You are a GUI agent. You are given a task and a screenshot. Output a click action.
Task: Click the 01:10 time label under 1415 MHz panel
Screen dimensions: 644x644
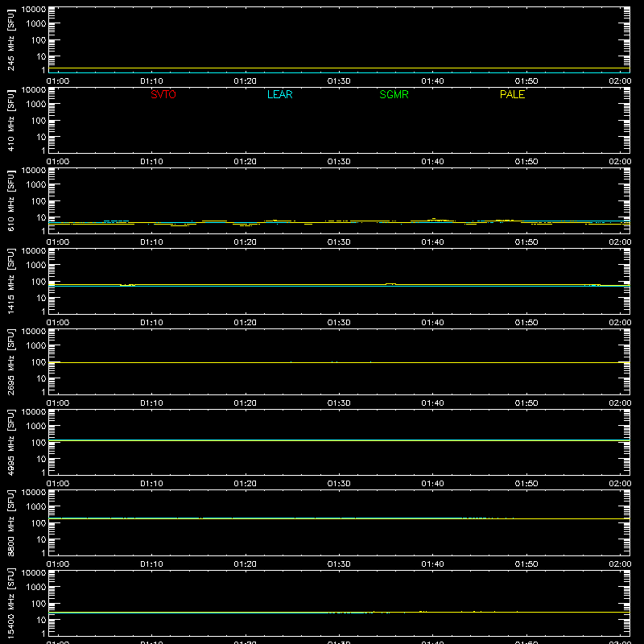[x=151, y=323]
